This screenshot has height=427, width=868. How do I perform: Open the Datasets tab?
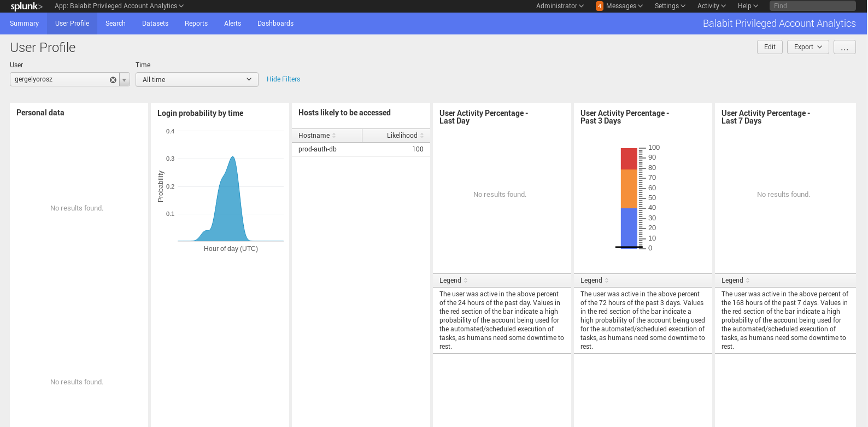pyautogui.click(x=155, y=24)
